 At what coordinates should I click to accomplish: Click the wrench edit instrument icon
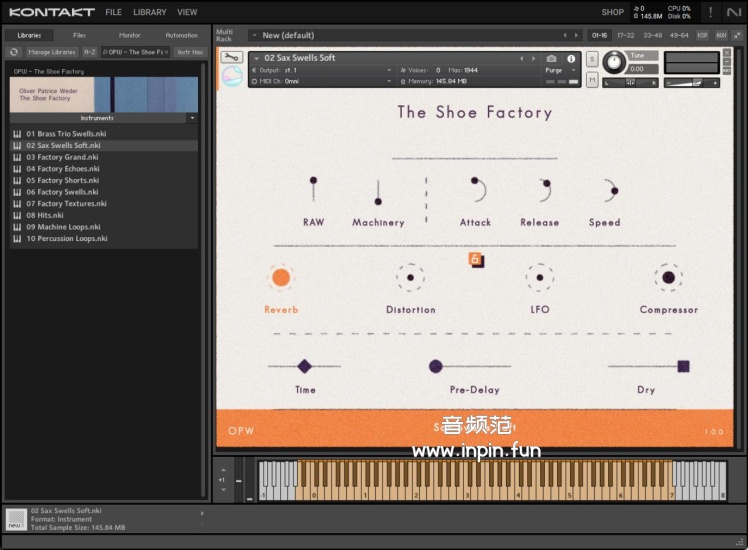pos(232,58)
